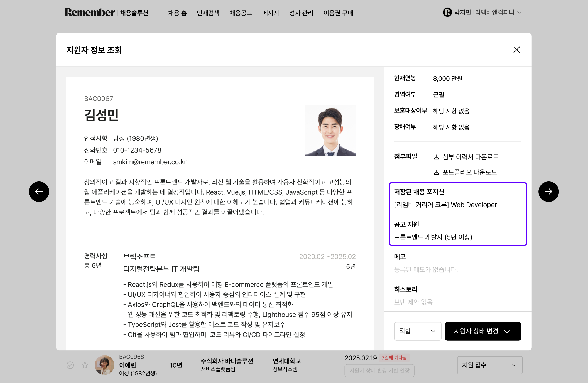Click the 이예린 avatar thumbnail

point(104,365)
